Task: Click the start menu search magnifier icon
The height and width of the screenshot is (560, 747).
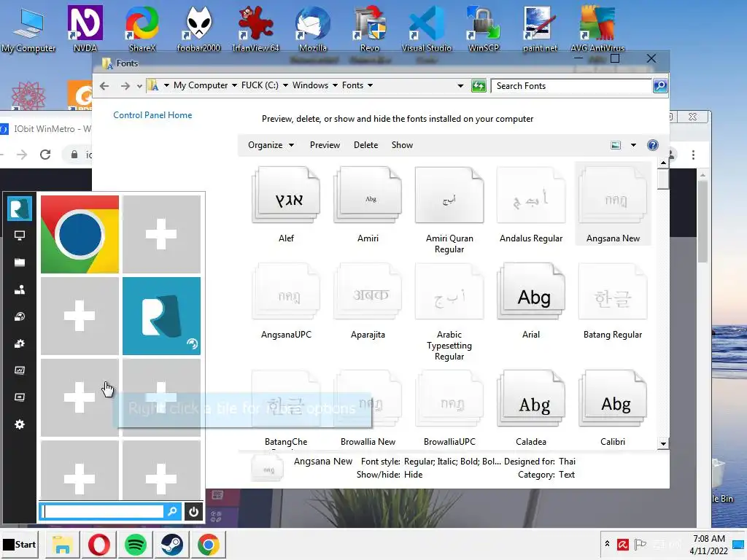Action: pyautogui.click(x=172, y=511)
